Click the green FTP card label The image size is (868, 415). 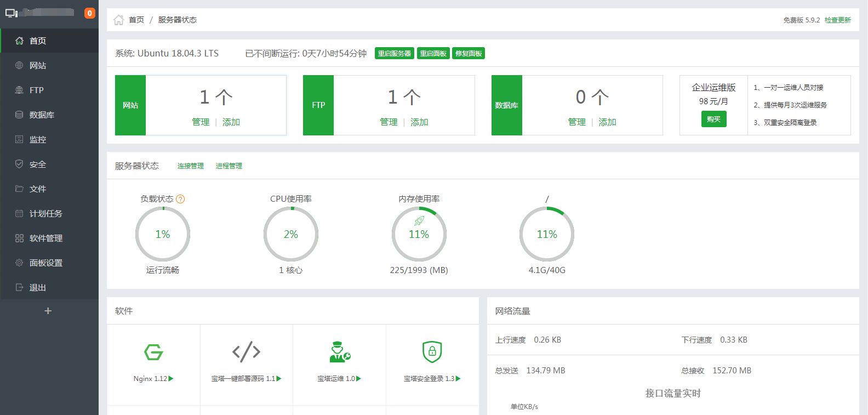click(318, 105)
